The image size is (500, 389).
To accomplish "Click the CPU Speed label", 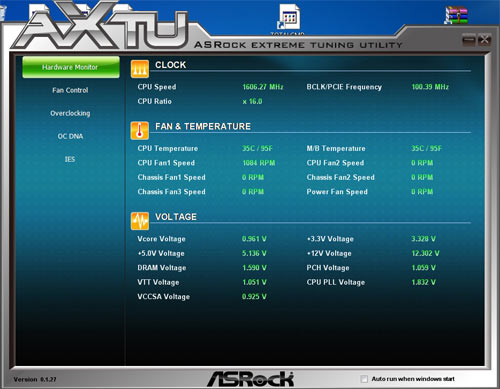I will point(157,87).
